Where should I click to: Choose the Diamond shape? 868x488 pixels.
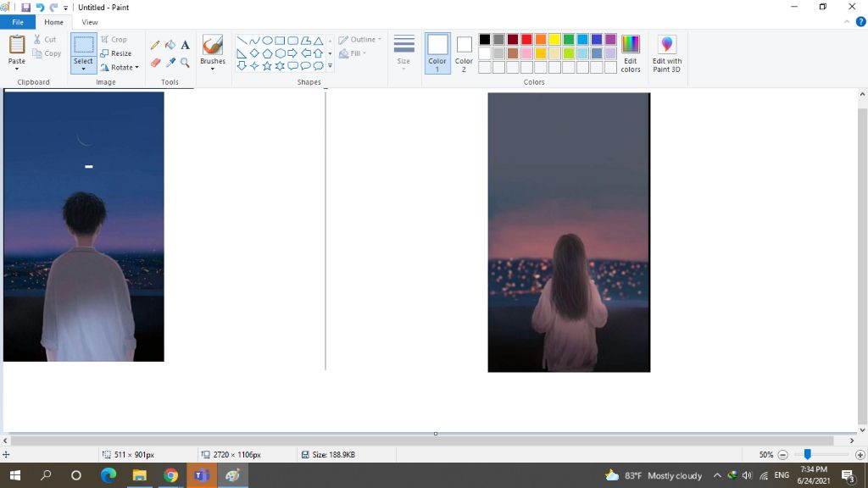(x=254, y=53)
